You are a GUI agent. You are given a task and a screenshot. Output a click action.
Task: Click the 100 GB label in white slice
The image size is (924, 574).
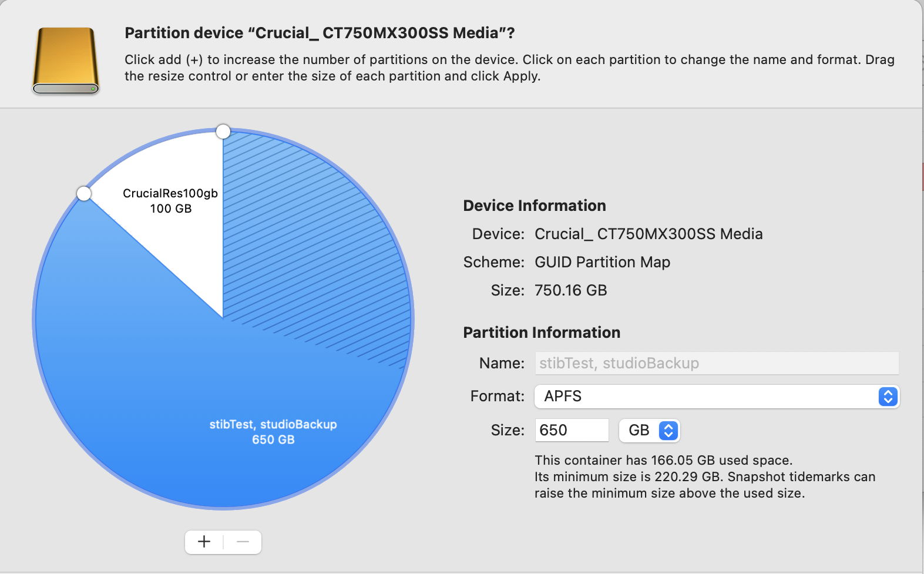pos(170,209)
